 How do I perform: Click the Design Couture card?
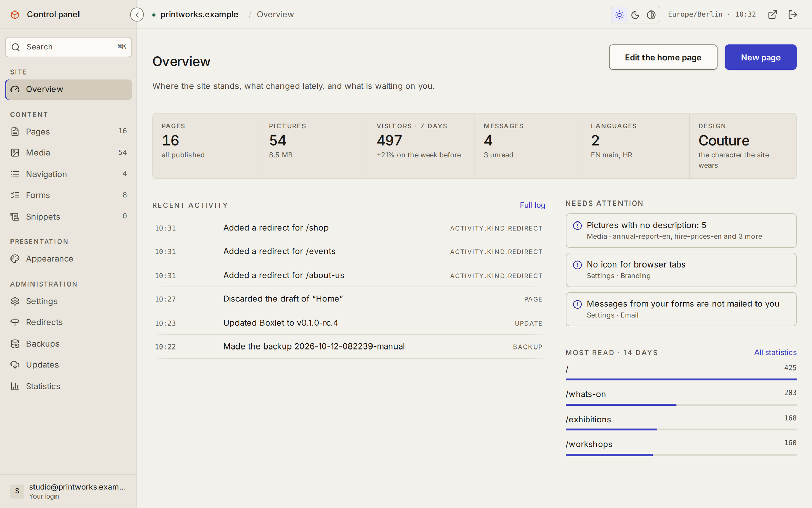point(743,146)
